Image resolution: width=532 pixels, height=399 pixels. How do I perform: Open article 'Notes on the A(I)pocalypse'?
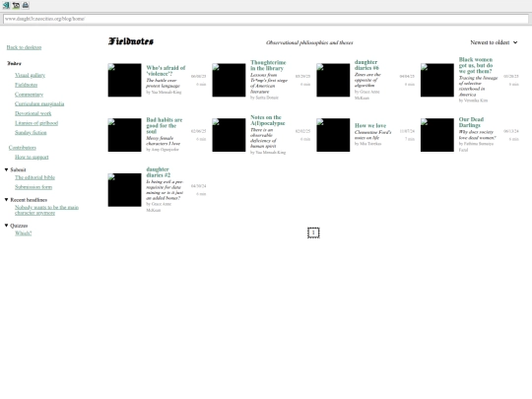(x=267, y=120)
